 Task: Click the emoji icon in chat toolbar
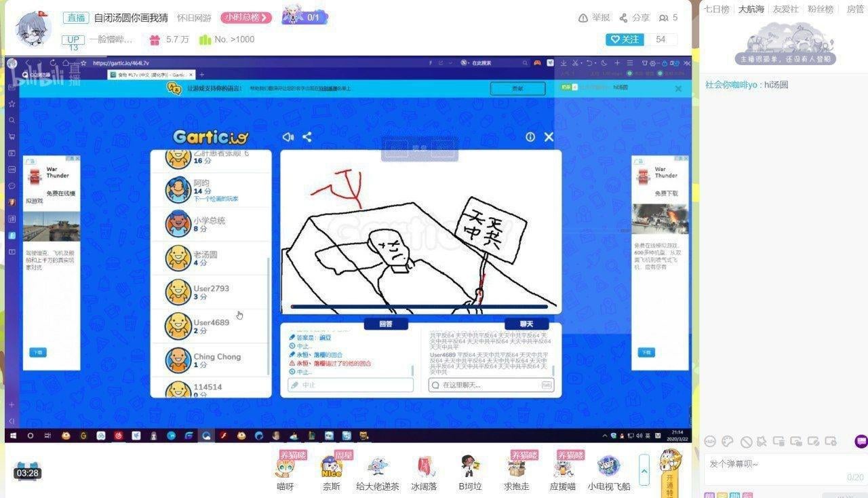(710, 442)
